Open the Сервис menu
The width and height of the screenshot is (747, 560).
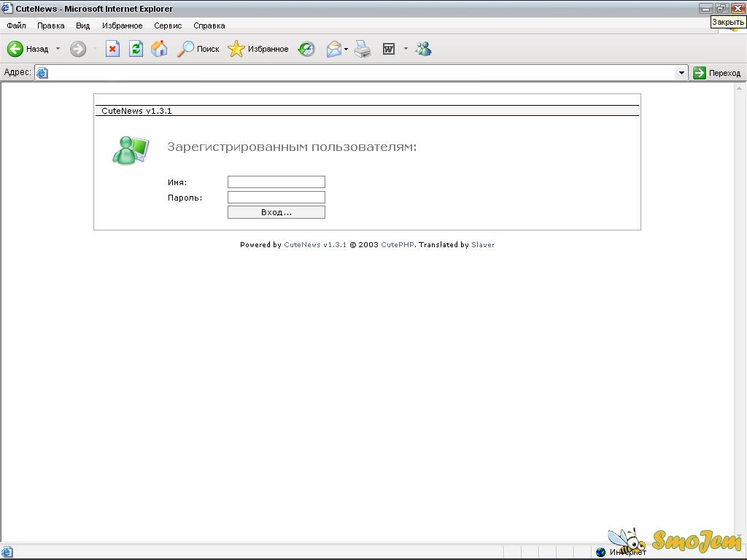tap(168, 26)
